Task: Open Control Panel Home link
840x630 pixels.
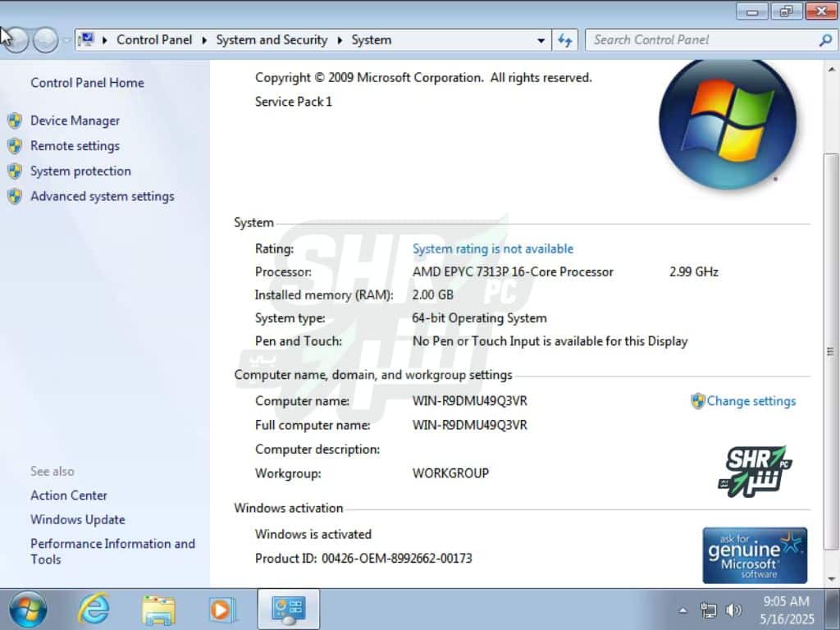Action: (87, 83)
